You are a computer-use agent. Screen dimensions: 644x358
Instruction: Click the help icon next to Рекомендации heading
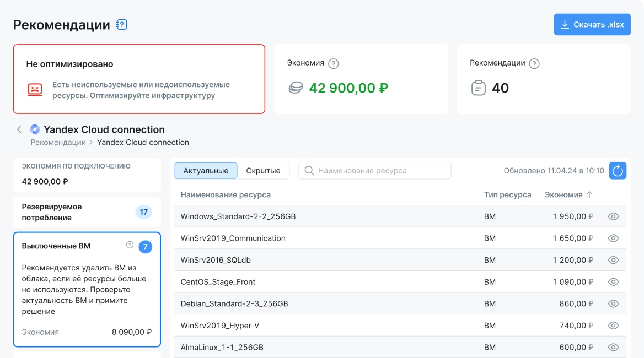click(121, 24)
